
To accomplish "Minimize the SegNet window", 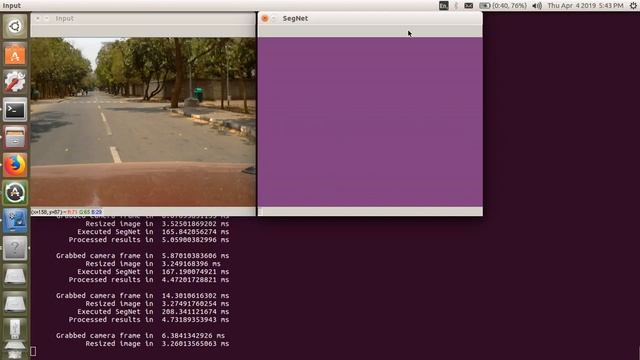I will (274, 18).
